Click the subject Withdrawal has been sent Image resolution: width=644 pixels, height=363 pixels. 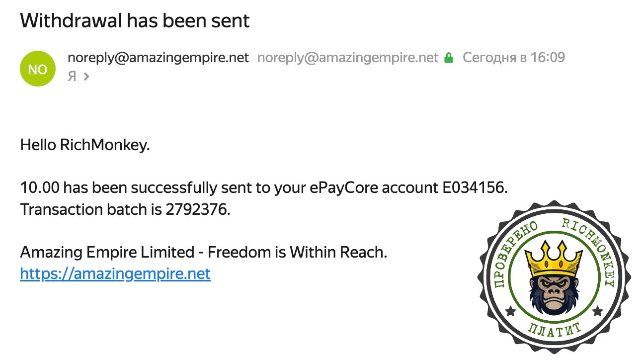coord(135,20)
